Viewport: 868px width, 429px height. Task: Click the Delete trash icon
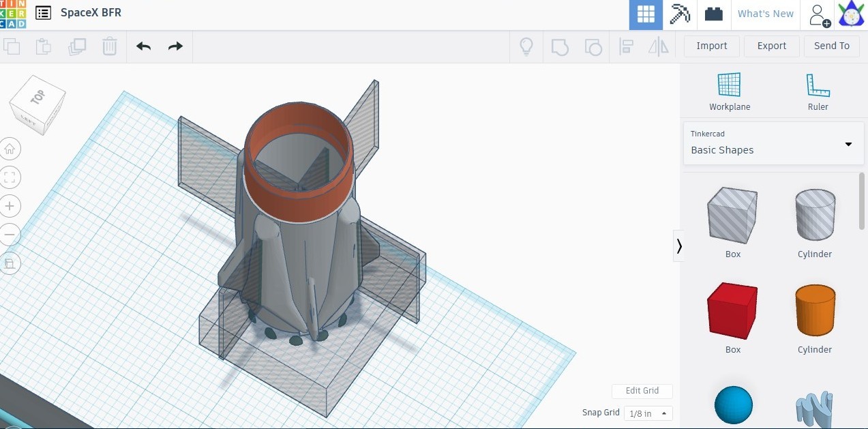click(x=109, y=46)
